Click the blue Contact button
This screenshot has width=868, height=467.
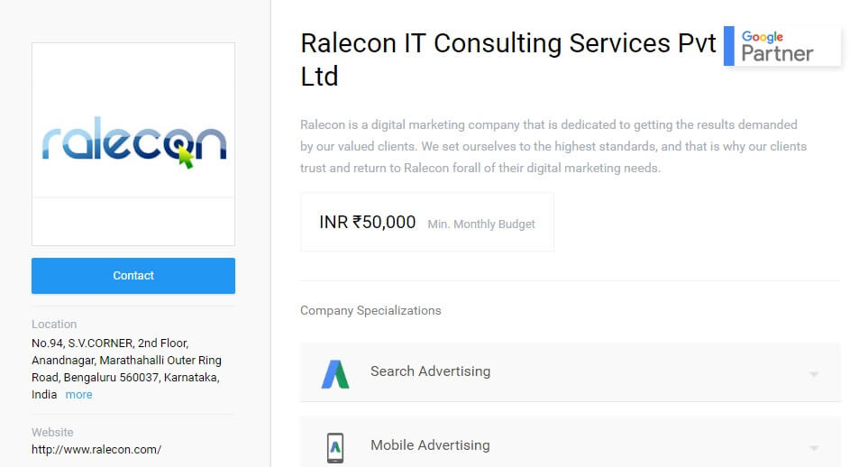click(x=133, y=275)
